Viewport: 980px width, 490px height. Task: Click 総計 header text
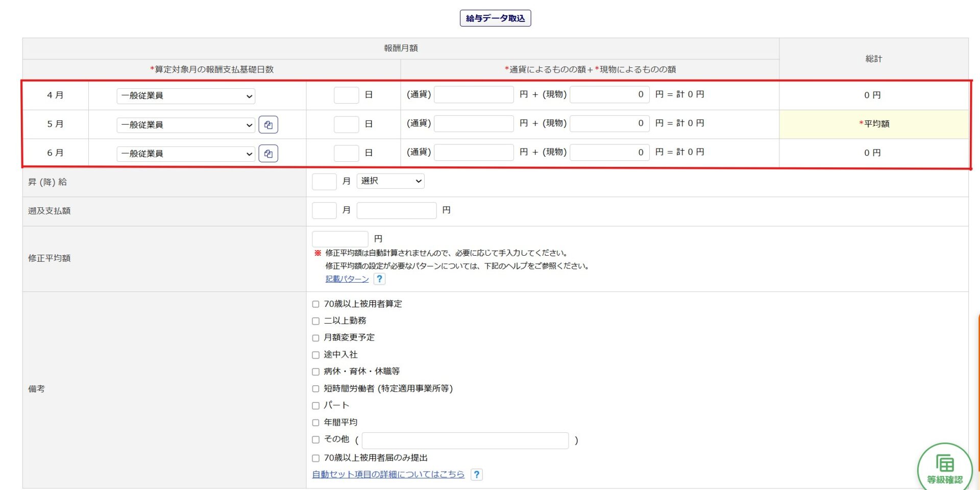[x=873, y=59]
